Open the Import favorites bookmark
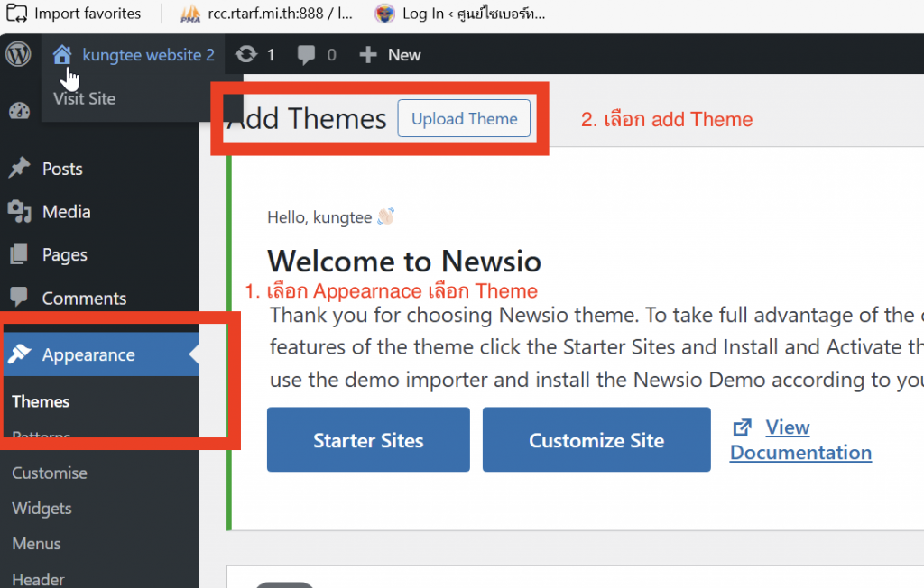The width and height of the screenshot is (924, 588). [x=76, y=14]
